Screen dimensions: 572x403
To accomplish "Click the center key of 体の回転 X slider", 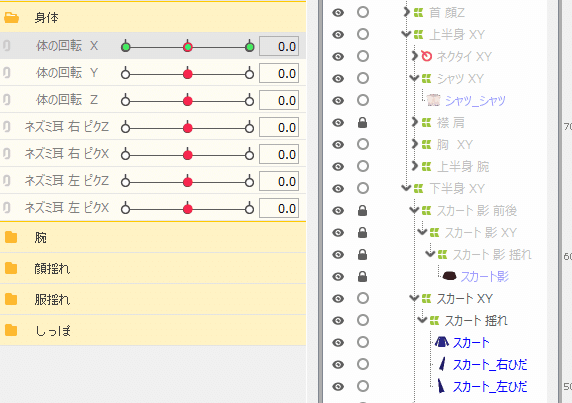I will tap(188, 47).
